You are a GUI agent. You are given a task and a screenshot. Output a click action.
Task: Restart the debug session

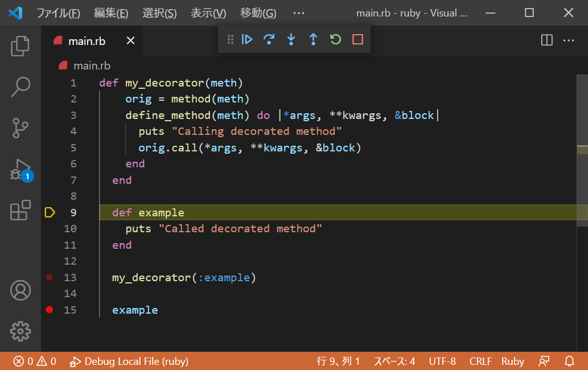click(335, 39)
